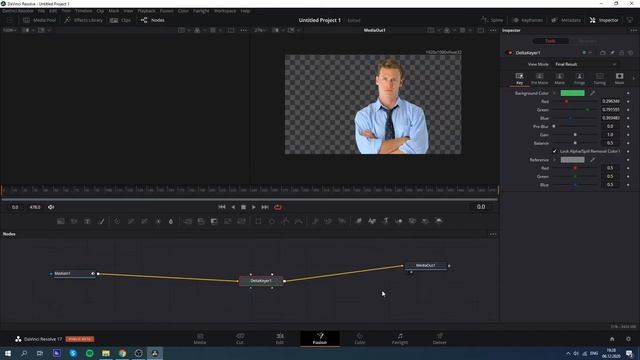Image resolution: width=640 pixels, height=360 pixels.
Task: Click the Gain slider handle
Action: click(575, 134)
